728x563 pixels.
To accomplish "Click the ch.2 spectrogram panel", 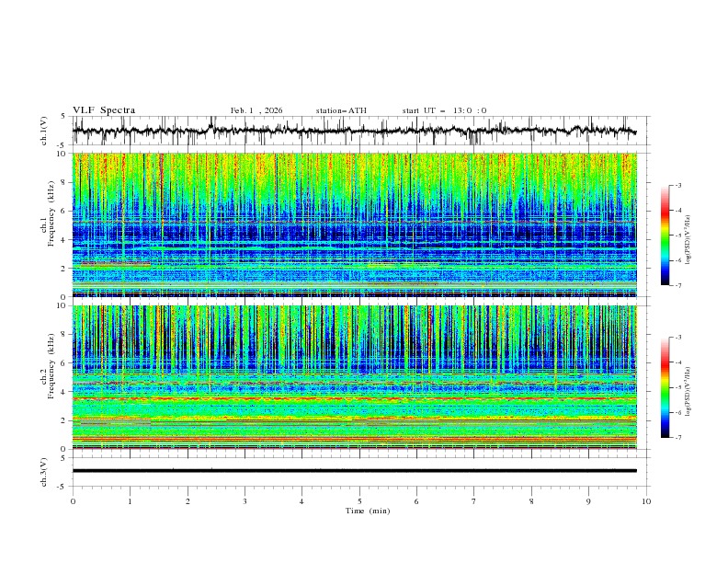I will coord(354,377).
